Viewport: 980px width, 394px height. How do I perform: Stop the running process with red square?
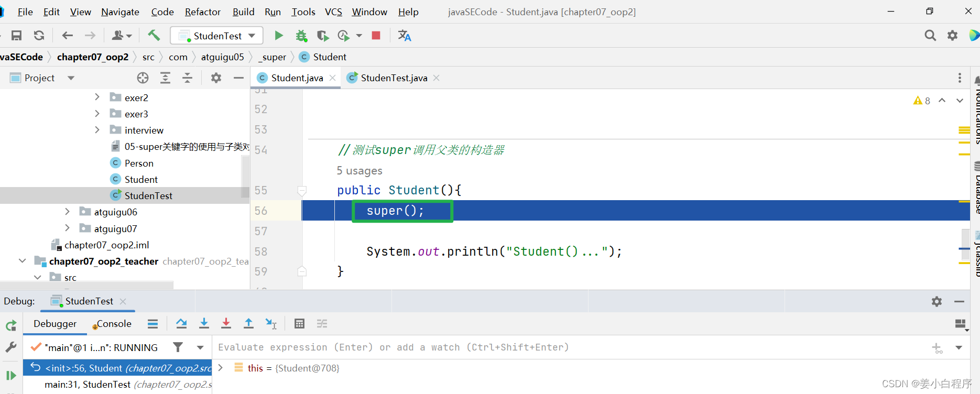point(376,36)
